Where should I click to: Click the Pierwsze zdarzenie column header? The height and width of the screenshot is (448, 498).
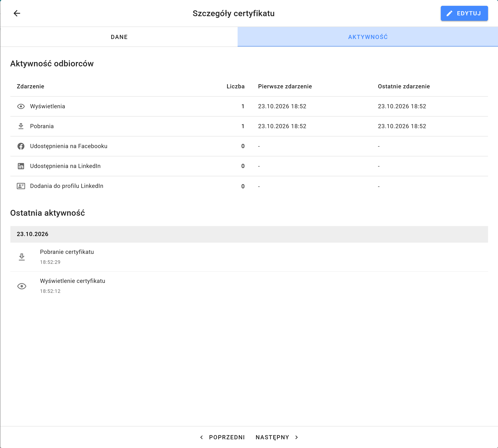[285, 86]
